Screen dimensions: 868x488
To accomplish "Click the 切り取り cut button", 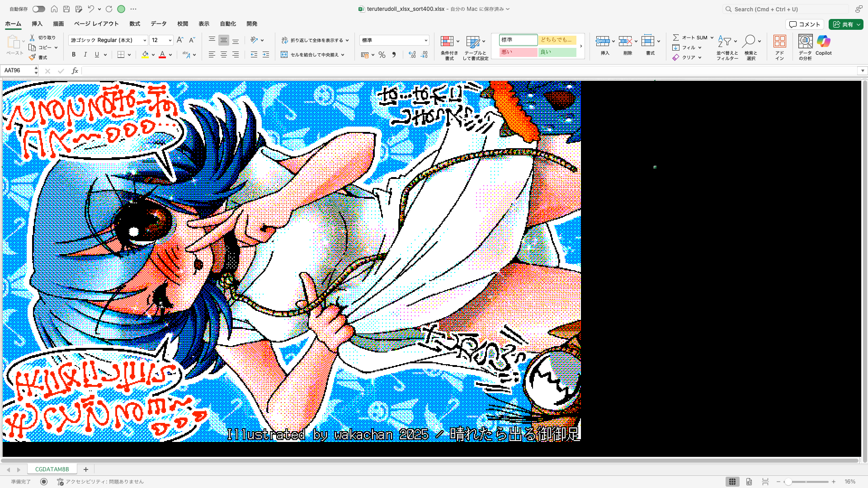I will tap(42, 38).
